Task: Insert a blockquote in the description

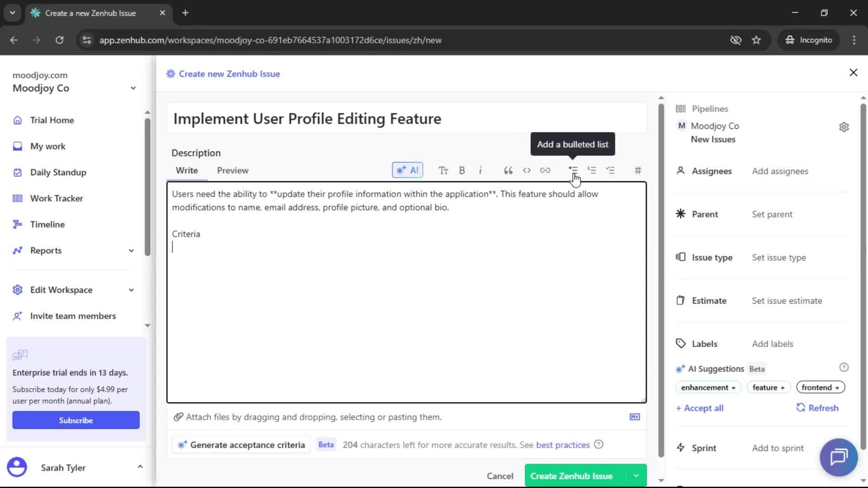Action: tap(508, 170)
